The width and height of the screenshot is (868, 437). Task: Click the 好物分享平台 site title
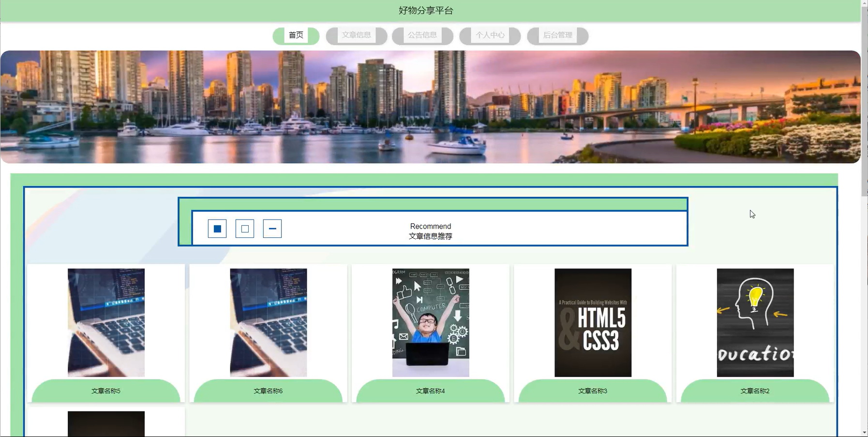426,11
